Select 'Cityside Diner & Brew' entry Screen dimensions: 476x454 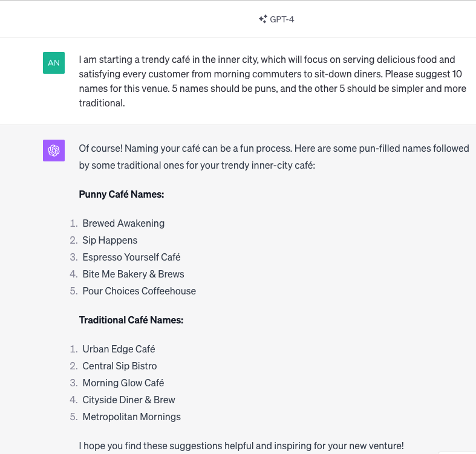click(x=129, y=400)
